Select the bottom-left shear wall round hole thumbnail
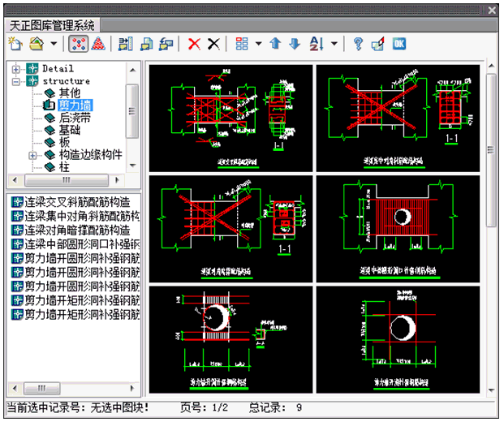 click(x=230, y=339)
